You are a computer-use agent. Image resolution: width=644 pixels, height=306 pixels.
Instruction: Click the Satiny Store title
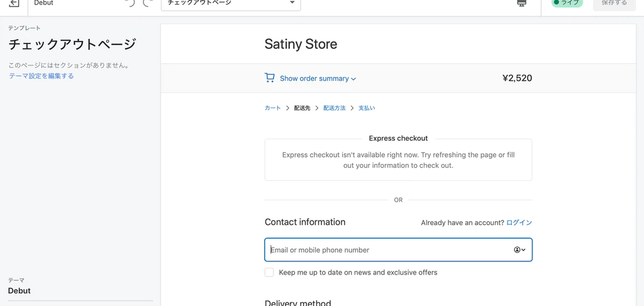[x=301, y=44]
